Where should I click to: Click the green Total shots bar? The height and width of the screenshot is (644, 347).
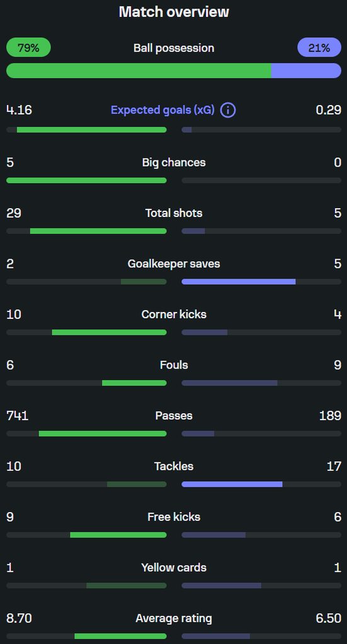tap(98, 231)
